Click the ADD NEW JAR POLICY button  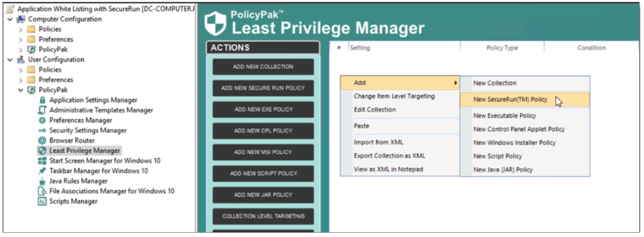pos(263,195)
